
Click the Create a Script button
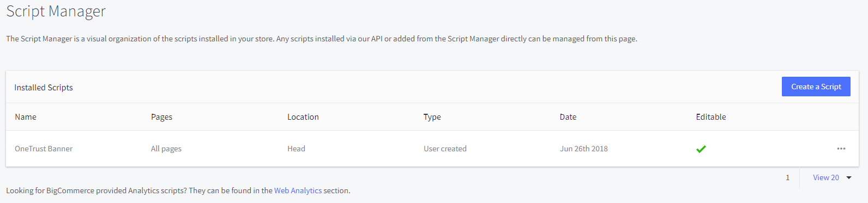816,87
